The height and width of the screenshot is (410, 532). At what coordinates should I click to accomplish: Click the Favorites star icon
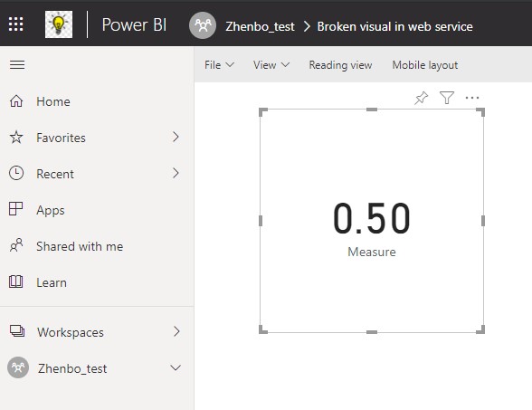click(x=16, y=138)
